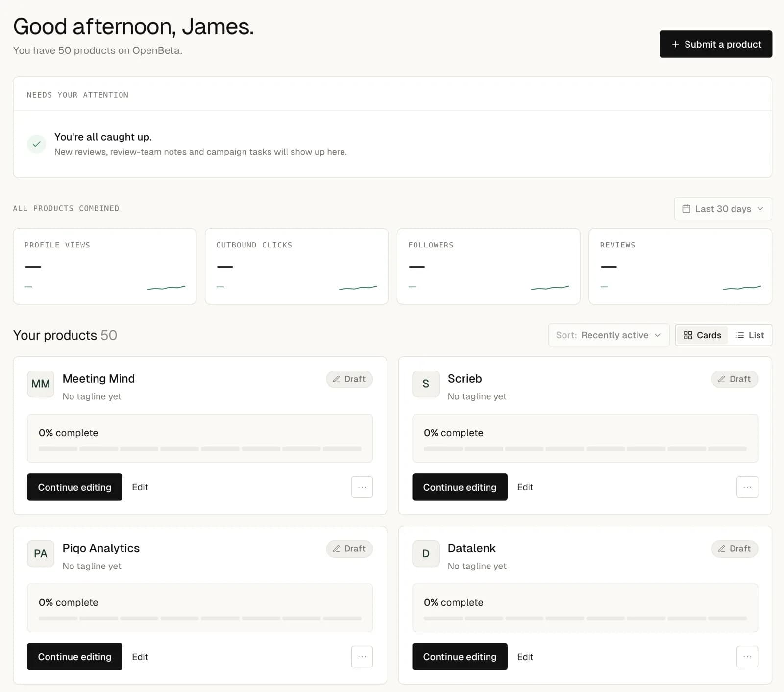The image size is (784, 692).
Task: Open the Reviews stat card
Action: pyautogui.click(x=681, y=267)
